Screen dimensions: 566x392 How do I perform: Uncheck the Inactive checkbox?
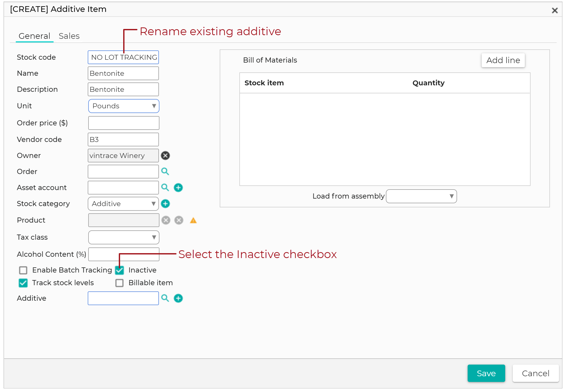coord(119,270)
